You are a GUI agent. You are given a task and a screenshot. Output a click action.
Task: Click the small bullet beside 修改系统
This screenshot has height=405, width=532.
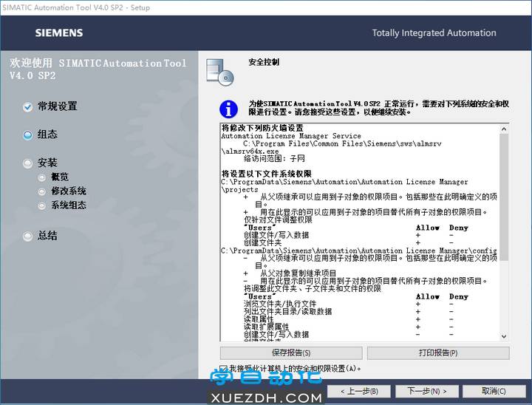pos(41,192)
